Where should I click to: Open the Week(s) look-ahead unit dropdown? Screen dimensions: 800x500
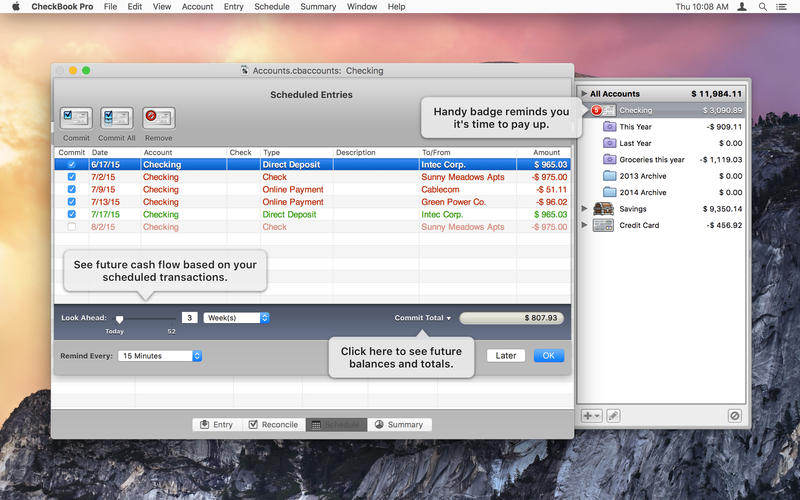click(236, 318)
